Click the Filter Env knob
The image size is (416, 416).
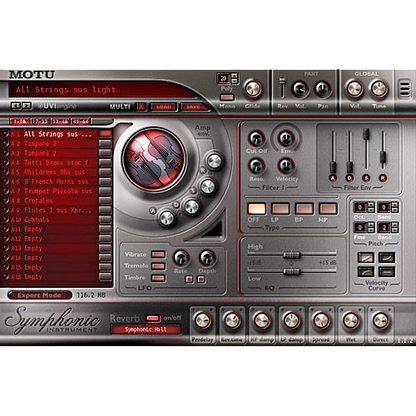coord(286,139)
